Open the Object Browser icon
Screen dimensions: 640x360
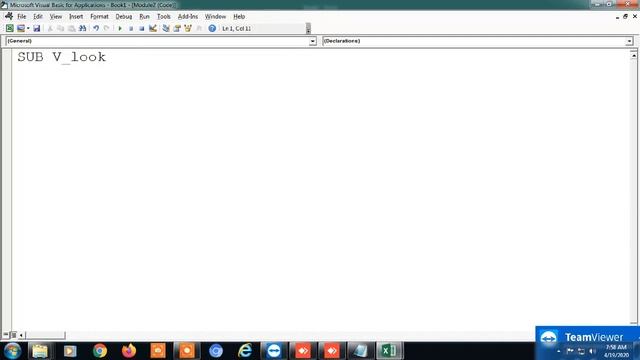coord(188,28)
